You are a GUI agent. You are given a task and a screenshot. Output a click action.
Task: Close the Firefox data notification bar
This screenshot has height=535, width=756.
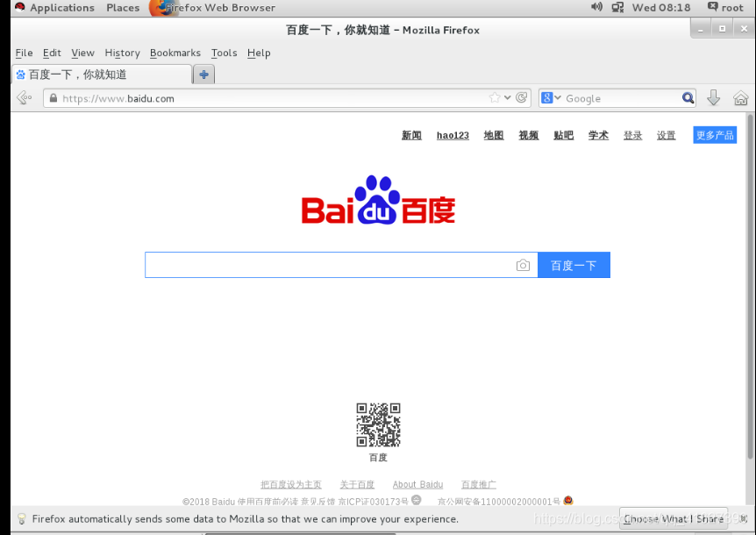[743, 518]
